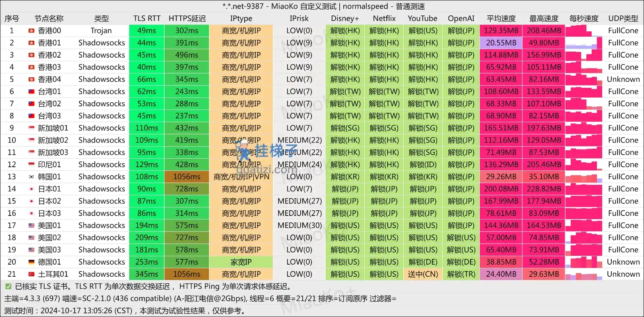Screen dimensions: 644x317
Task: Click the 台湾02 node name
Action: 50,104
